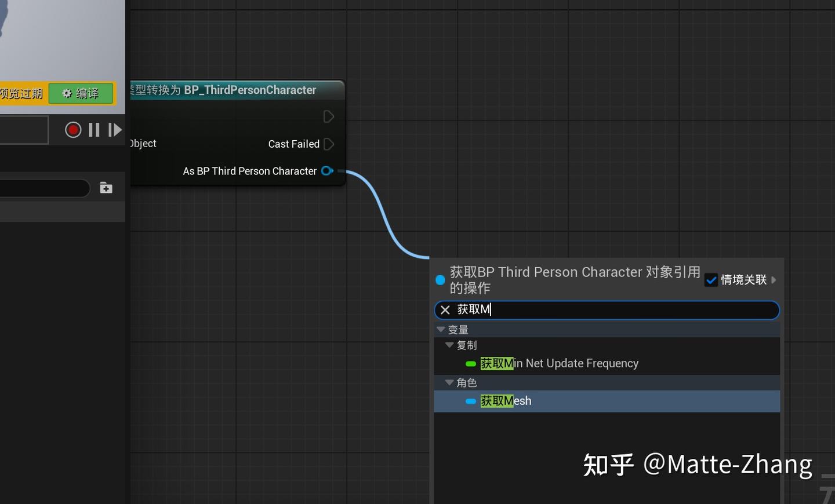
Task: Click the As BP Third Person Character output pin
Action: tap(327, 171)
